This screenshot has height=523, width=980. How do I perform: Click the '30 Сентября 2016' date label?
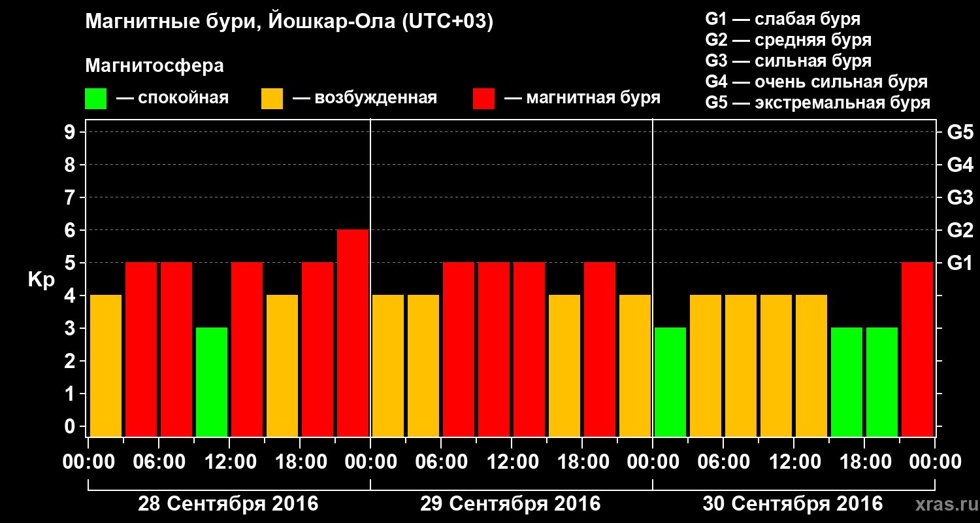click(792, 504)
